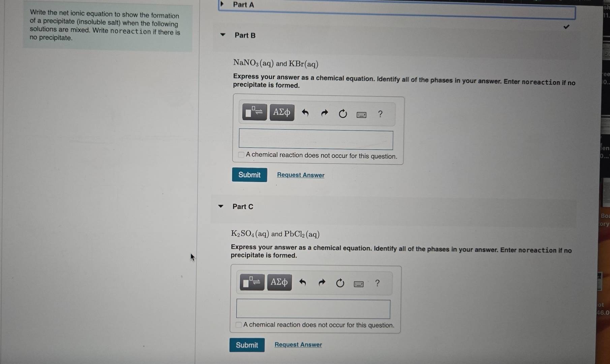This screenshot has height=364, width=610.
Task: Check 'reaction does not occur' for Part B
Action: pos(241,155)
